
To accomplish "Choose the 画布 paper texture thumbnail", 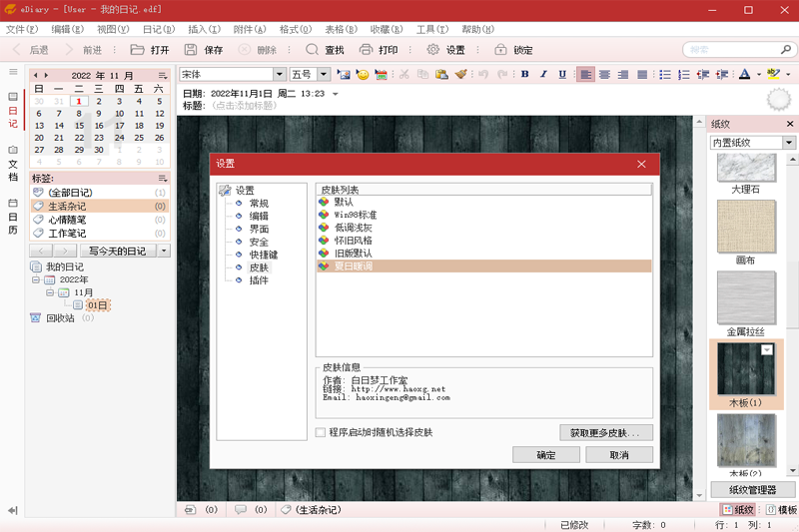I will click(x=746, y=227).
